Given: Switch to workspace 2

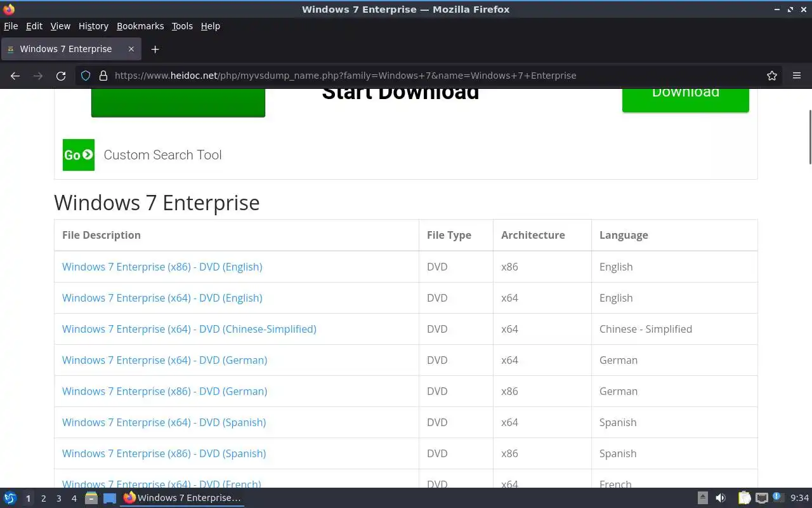Looking at the screenshot, I should pos(43,498).
